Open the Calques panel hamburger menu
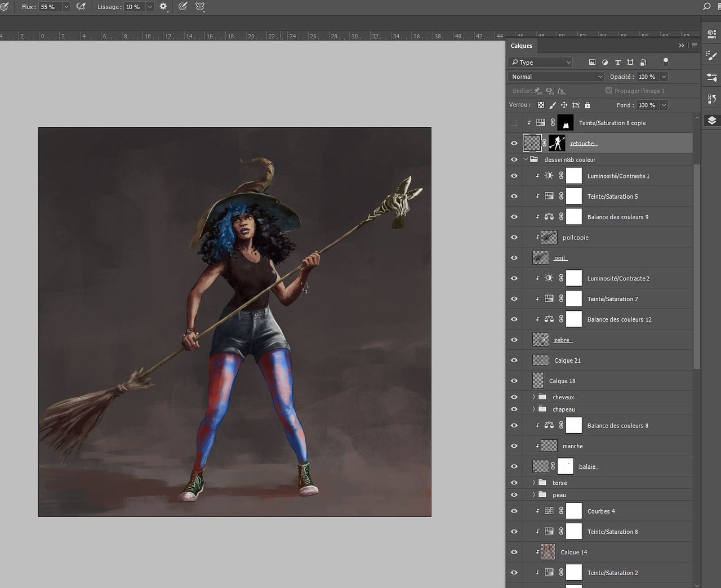The image size is (721, 588). click(695, 46)
